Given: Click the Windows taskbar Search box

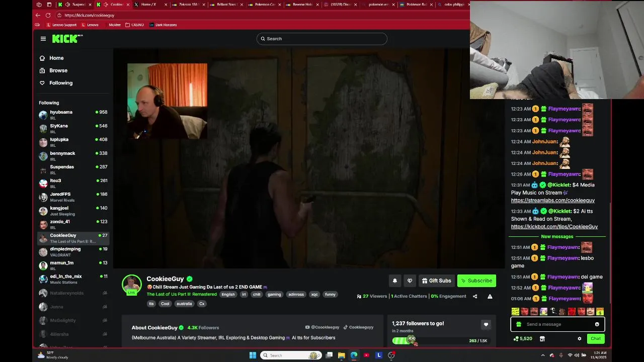Looking at the screenshot, I should pos(291,355).
